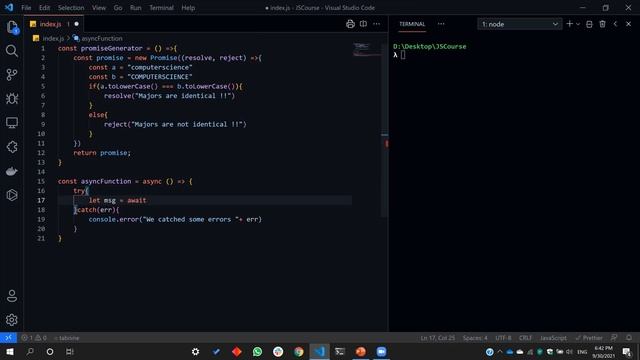This screenshot has height=360, width=640.
Task: Close the terminal panel
Action: (x=629, y=24)
